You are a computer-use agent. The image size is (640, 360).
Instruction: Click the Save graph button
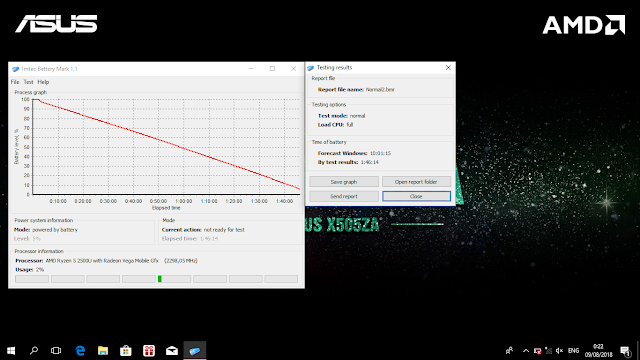[344, 182]
